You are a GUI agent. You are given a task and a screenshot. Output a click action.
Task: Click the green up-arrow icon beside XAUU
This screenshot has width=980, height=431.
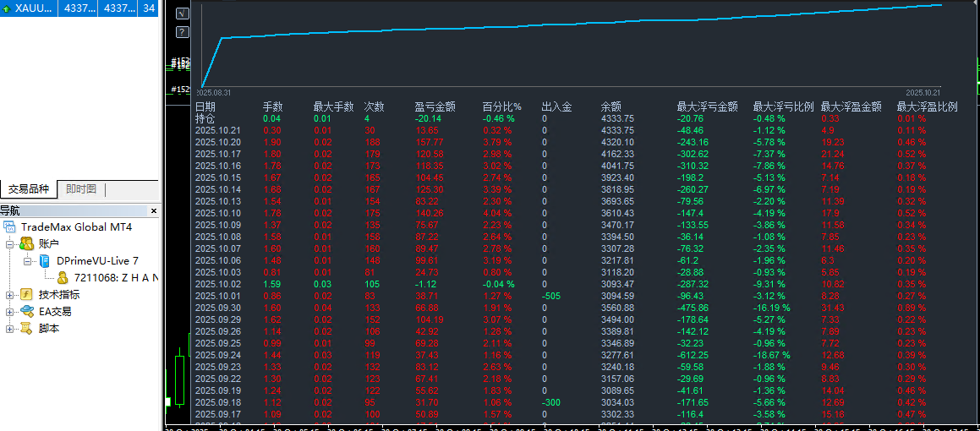pyautogui.click(x=6, y=8)
